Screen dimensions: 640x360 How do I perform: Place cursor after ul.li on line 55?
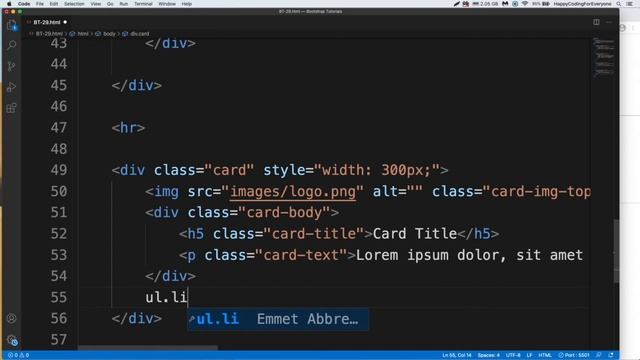188,298
